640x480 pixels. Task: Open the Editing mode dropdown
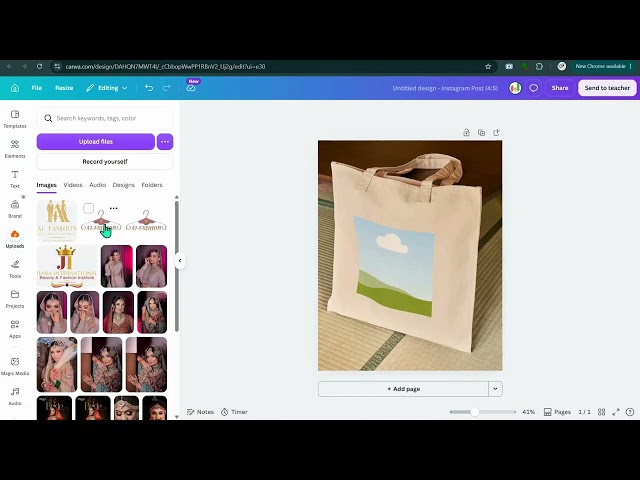[107, 88]
